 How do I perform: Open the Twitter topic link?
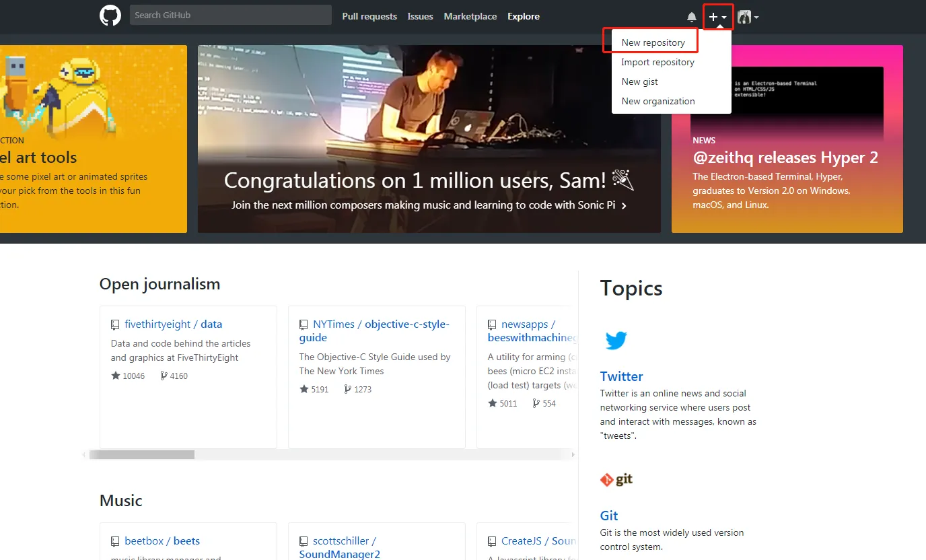(x=621, y=376)
